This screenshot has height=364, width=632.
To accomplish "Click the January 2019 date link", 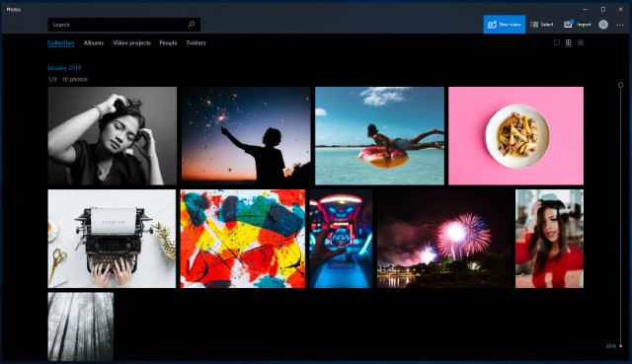I will click(64, 68).
